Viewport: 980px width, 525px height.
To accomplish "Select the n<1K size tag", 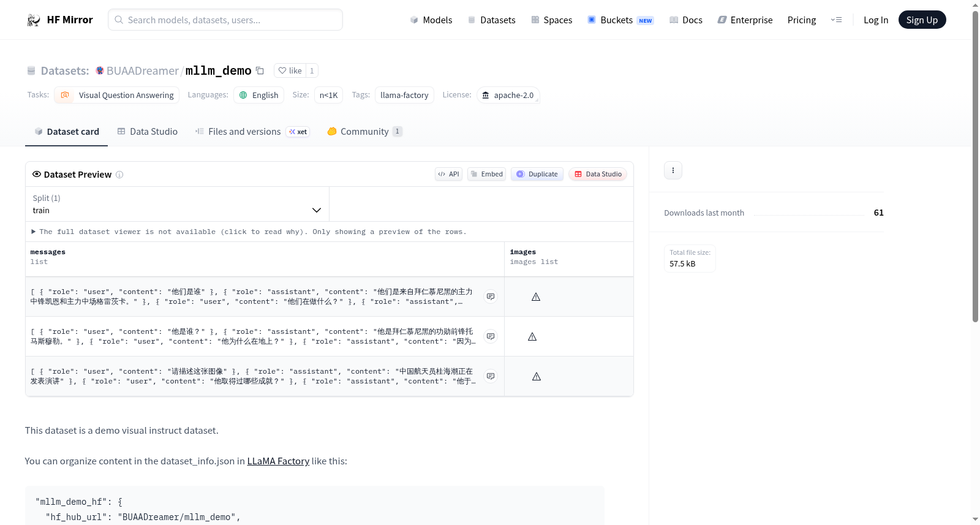I will pyautogui.click(x=328, y=95).
